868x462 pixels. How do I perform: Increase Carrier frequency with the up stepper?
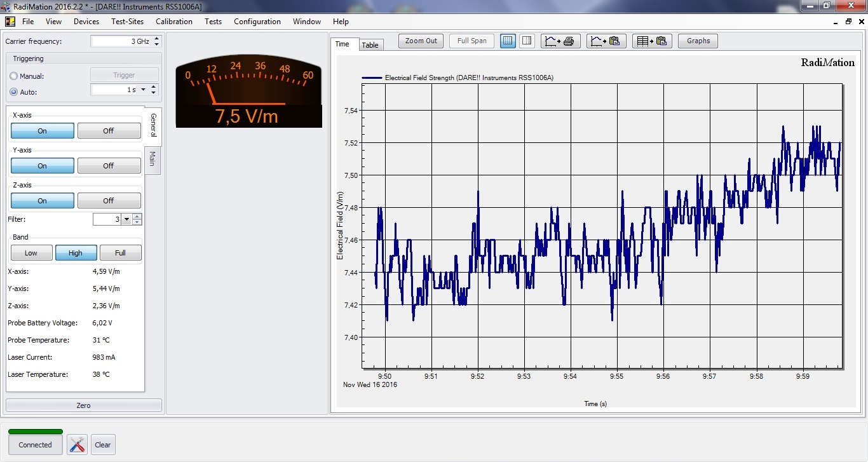(157, 37)
